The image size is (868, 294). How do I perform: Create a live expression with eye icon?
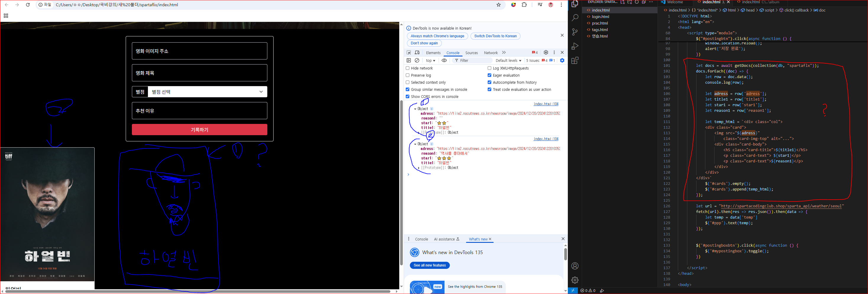(444, 60)
